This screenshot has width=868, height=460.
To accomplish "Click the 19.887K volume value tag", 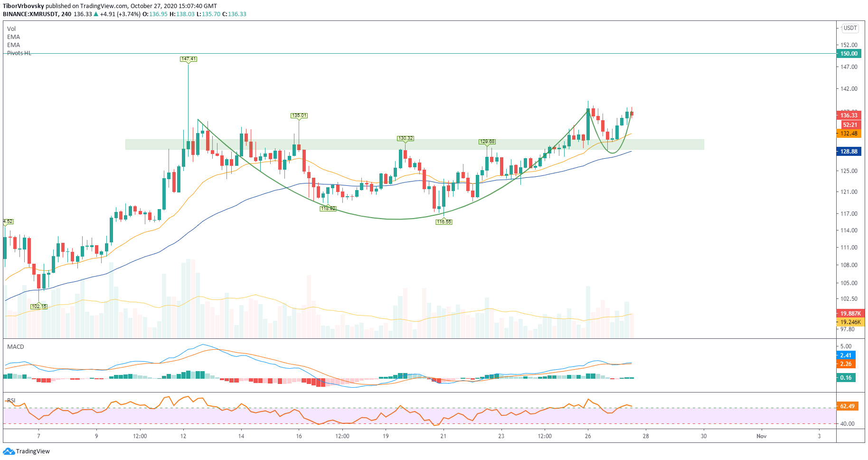I will click(x=850, y=314).
